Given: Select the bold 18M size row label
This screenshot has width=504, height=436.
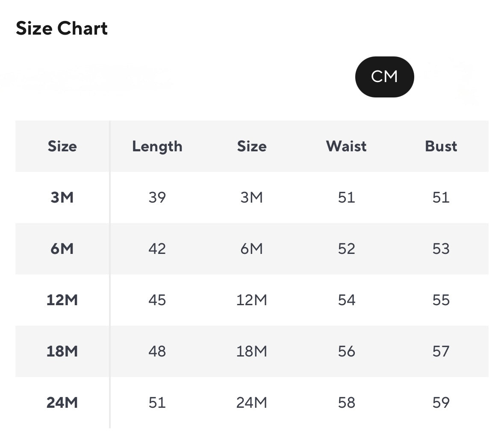Looking at the screenshot, I should 62,351.
